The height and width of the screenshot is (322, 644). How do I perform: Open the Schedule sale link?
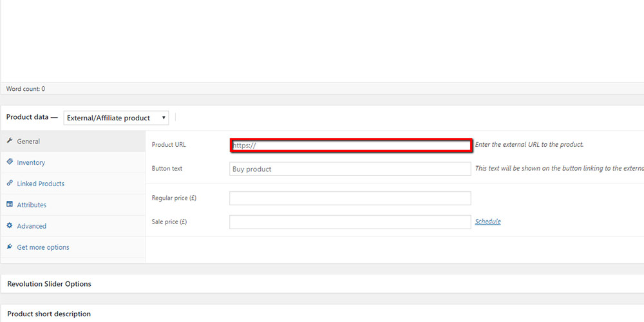tap(488, 222)
